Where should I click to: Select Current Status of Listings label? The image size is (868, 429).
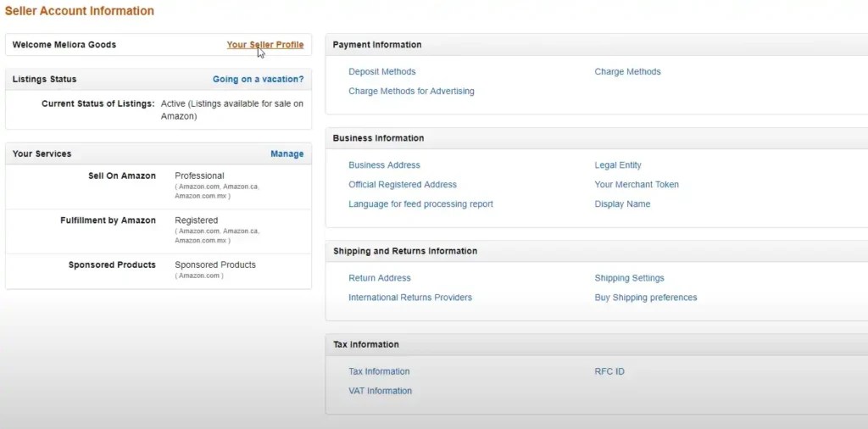click(x=98, y=103)
